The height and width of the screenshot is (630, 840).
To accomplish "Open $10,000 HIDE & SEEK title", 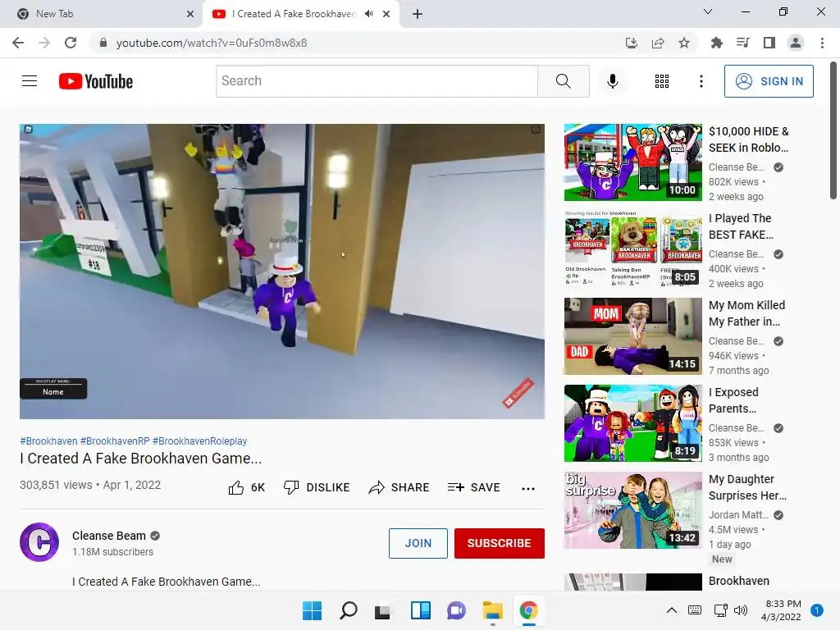I will [748, 139].
